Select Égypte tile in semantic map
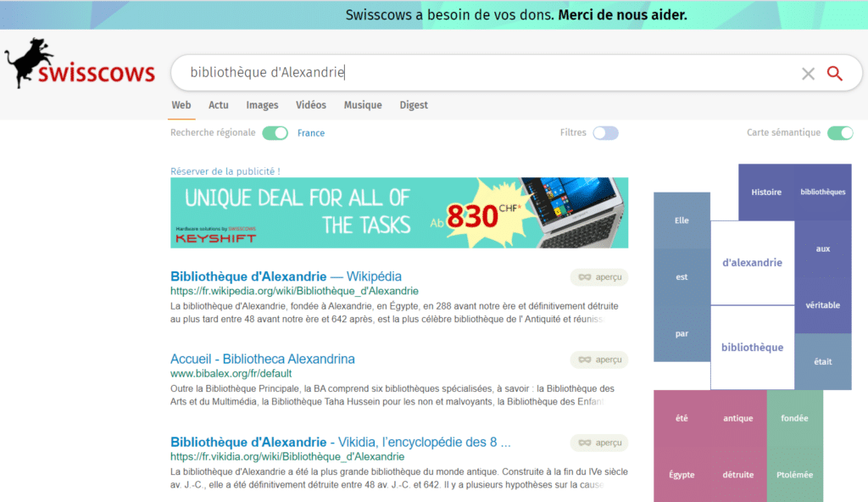 (682, 474)
